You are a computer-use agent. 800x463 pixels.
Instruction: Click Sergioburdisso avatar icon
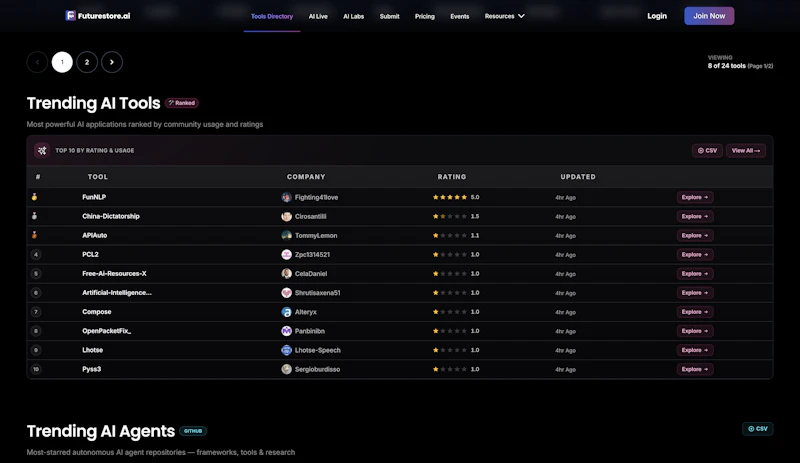286,369
